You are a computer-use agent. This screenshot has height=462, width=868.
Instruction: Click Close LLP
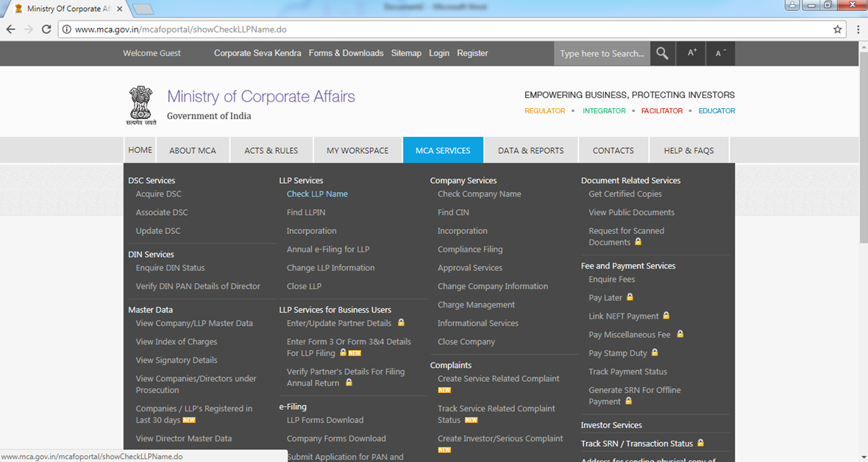click(304, 286)
